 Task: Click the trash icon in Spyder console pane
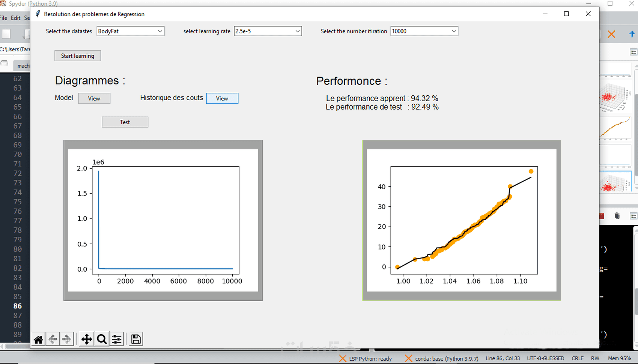(617, 216)
